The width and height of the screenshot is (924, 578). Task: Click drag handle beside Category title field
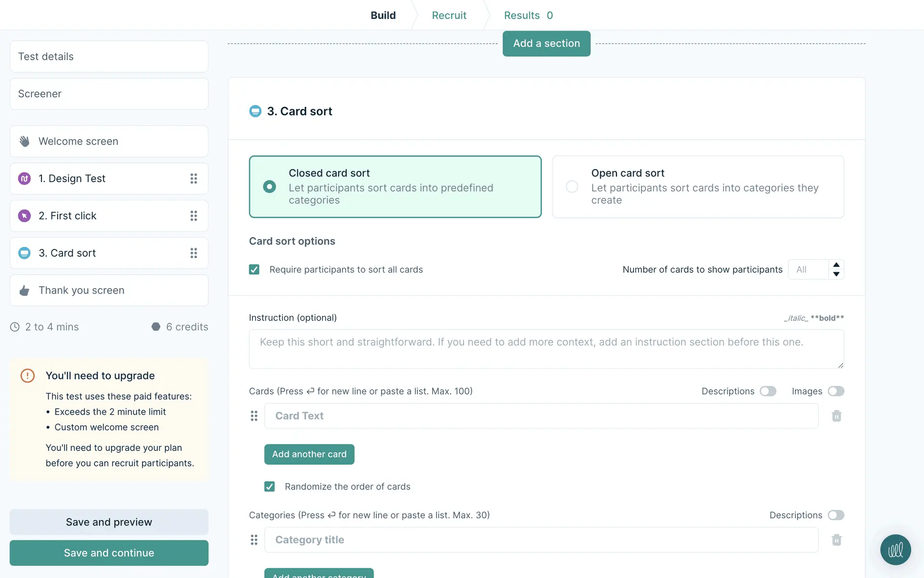coord(254,540)
